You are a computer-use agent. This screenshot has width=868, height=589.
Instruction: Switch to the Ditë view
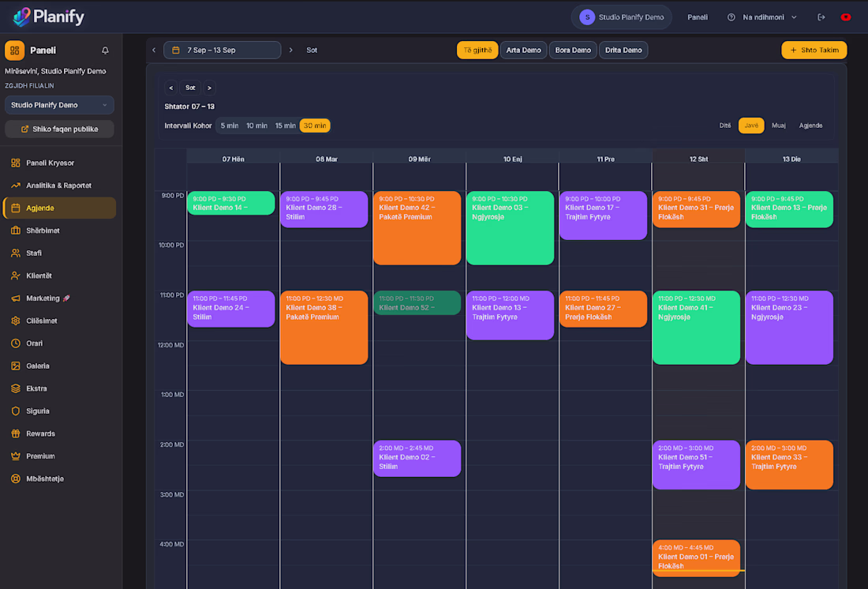point(725,126)
